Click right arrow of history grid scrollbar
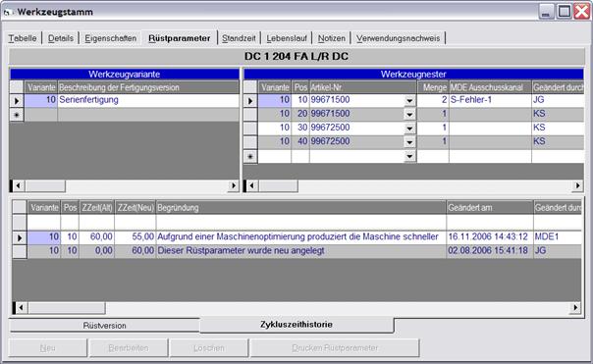The height and width of the screenshot is (364, 593). 575,308
